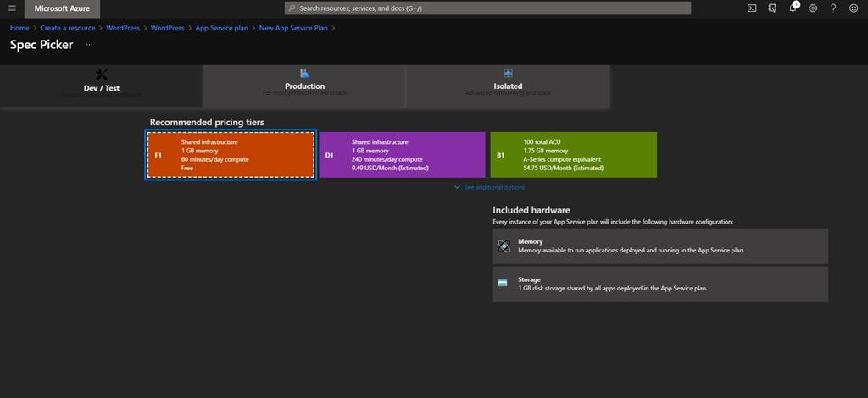Select the F1 free pricing tier
The image size is (868, 398).
(x=231, y=155)
